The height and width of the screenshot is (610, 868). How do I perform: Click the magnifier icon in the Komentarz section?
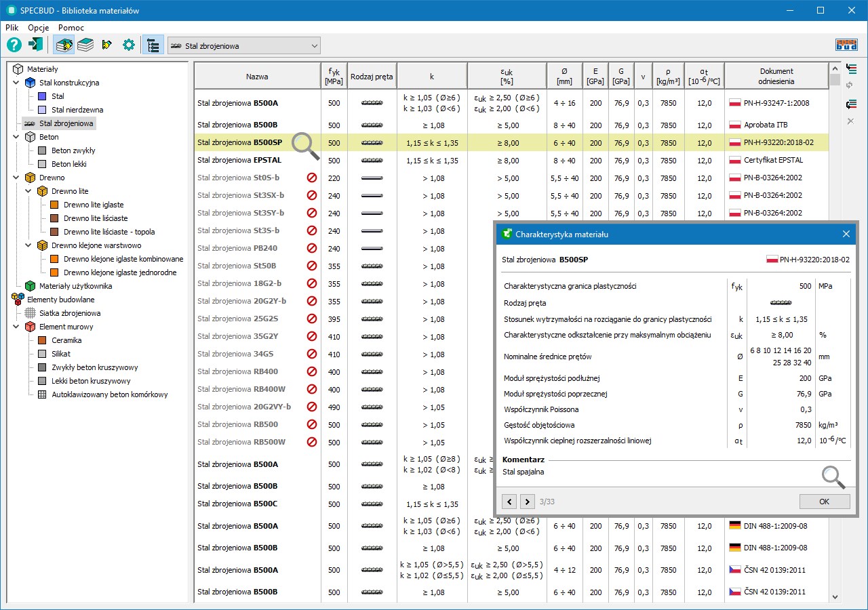833,477
